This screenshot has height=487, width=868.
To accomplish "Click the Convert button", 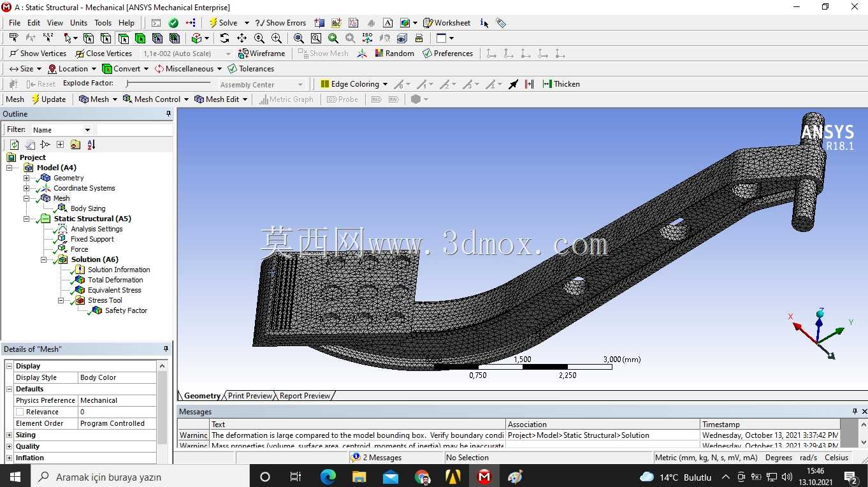I will coord(125,69).
